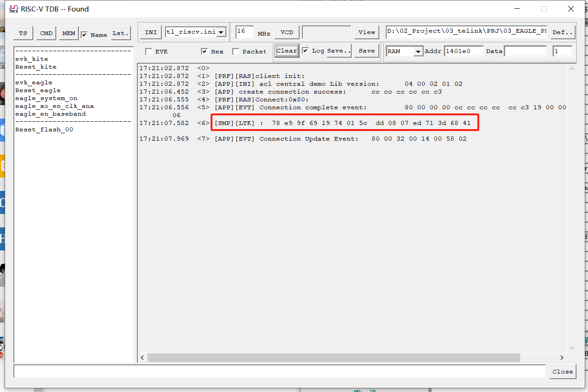588x392 pixels.
Task: Select Reset_kite in the command list
Action: tap(36, 67)
